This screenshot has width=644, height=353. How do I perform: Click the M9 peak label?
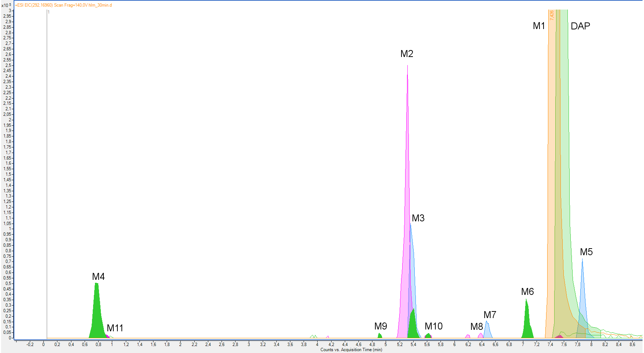point(381,327)
